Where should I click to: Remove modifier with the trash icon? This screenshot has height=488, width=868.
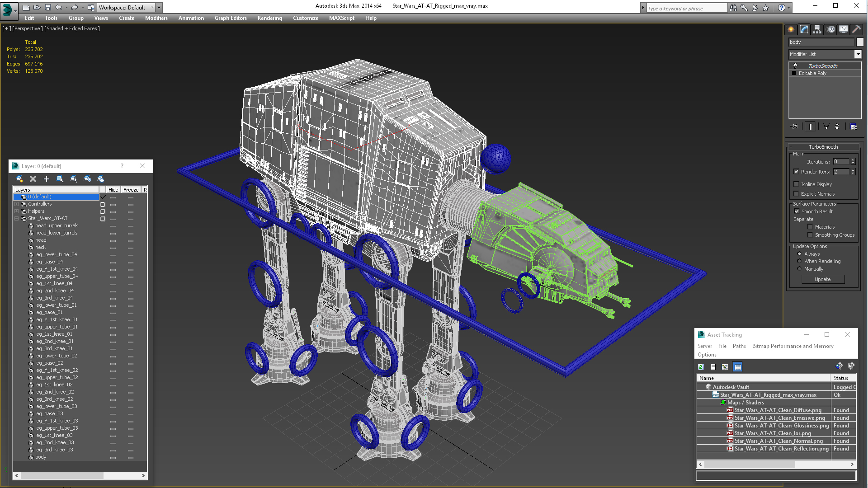click(837, 127)
